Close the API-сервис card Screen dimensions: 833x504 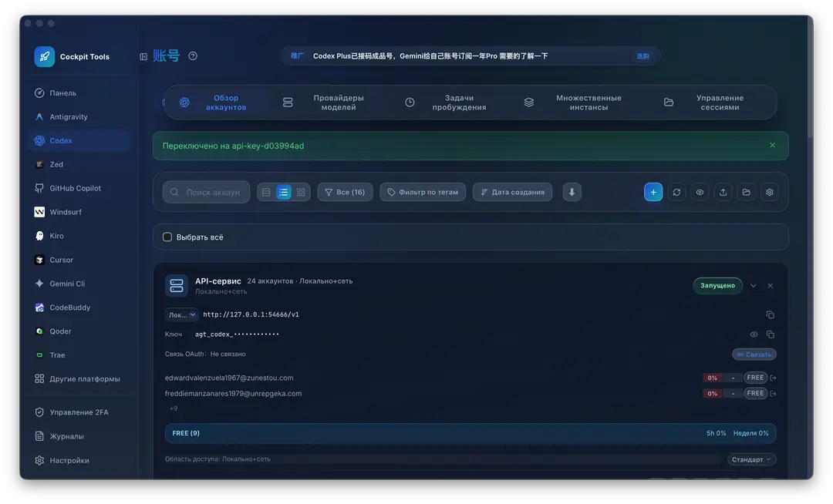click(x=771, y=285)
